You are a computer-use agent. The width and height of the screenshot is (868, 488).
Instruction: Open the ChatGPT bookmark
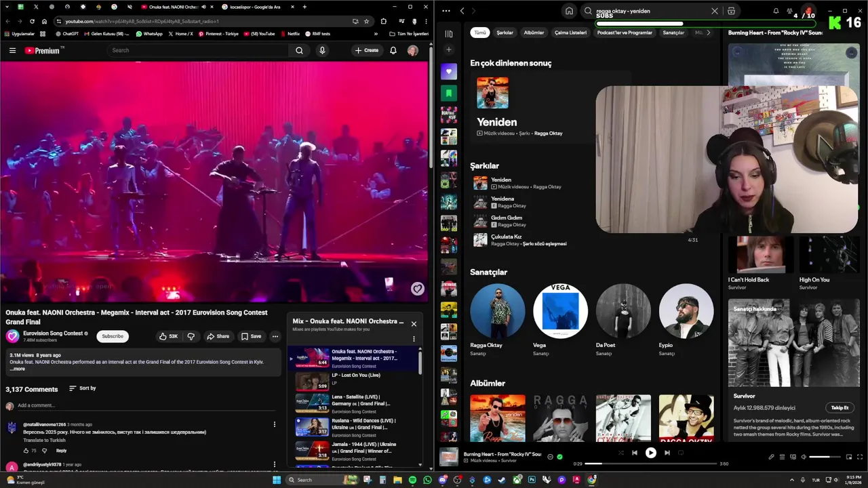67,33
